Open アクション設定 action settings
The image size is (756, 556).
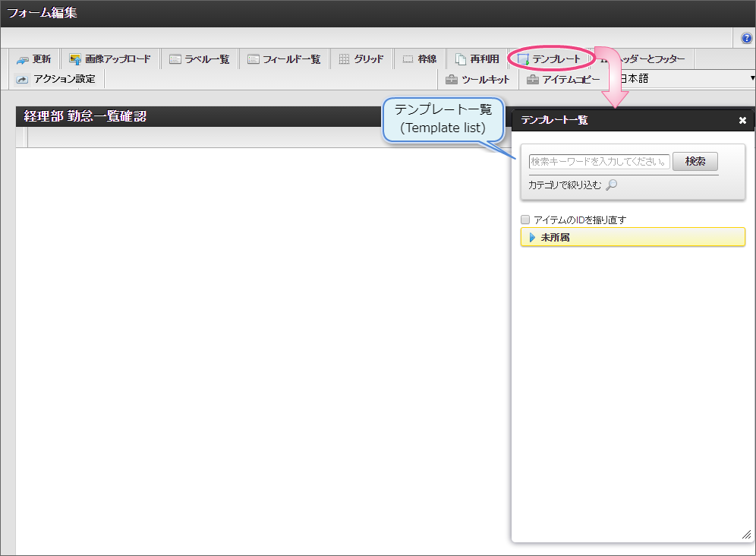pos(56,79)
